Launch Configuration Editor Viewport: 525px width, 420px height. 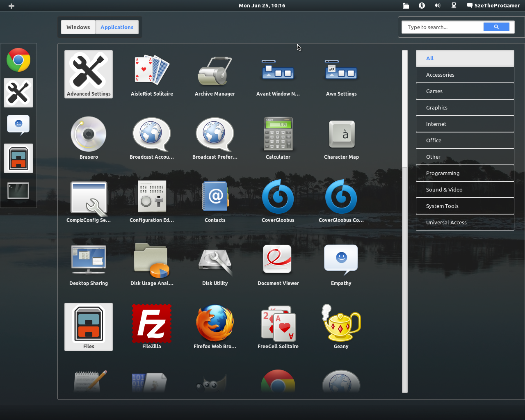(152, 201)
